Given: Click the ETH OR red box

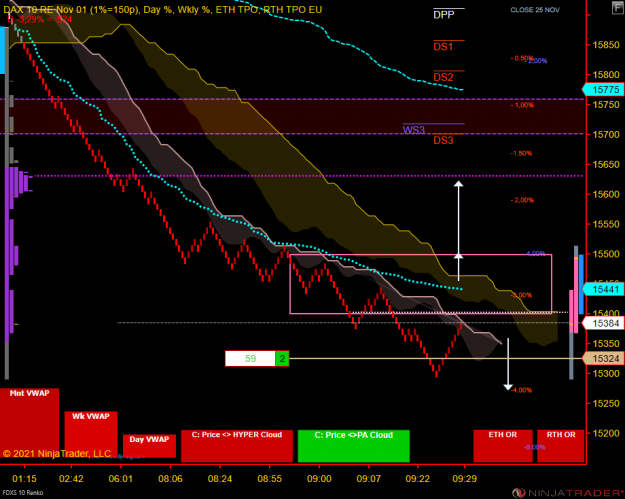Looking at the screenshot, I should 503,446.
